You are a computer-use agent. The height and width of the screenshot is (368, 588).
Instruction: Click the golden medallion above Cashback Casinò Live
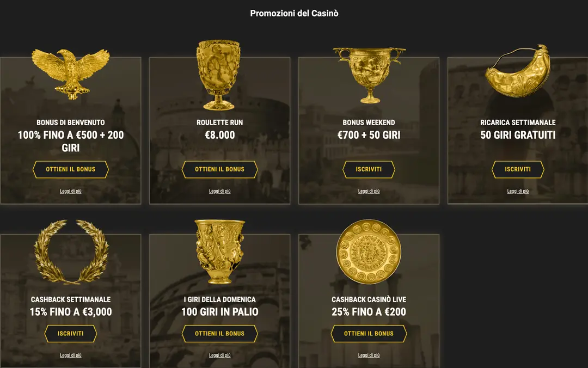pyautogui.click(x=369, y=252)
